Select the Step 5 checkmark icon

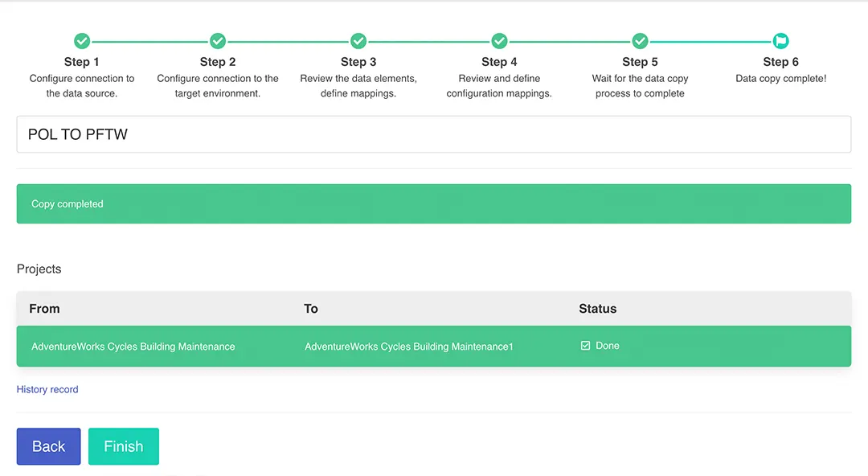point(640,41)
